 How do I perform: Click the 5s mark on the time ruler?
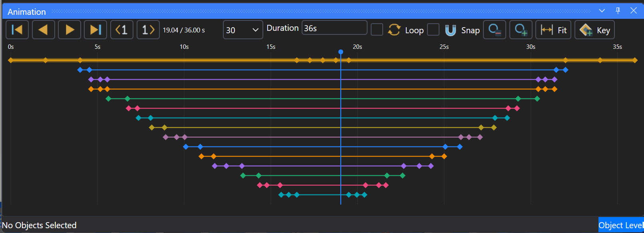point(97,47)
